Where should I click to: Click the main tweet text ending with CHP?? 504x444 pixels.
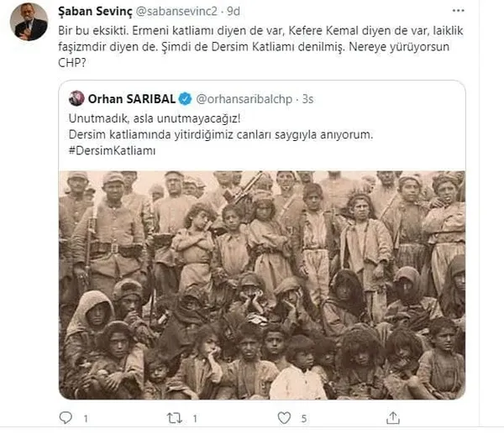(260, 47)
